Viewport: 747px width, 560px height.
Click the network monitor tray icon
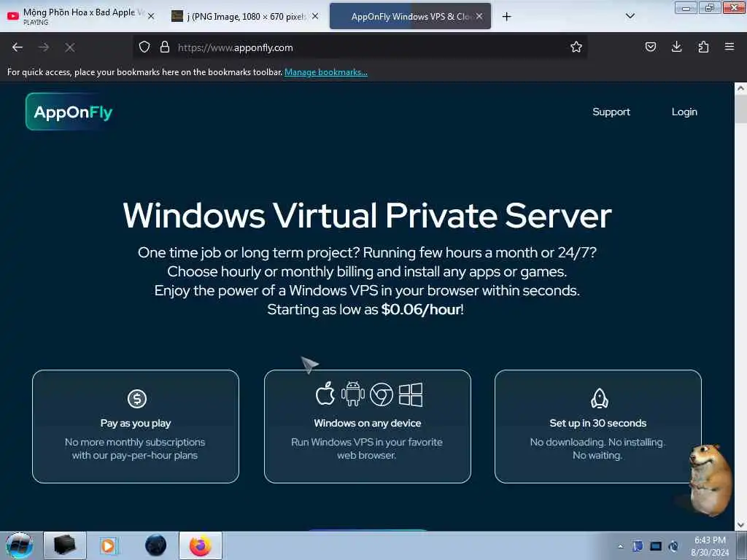tap(656, 546)
